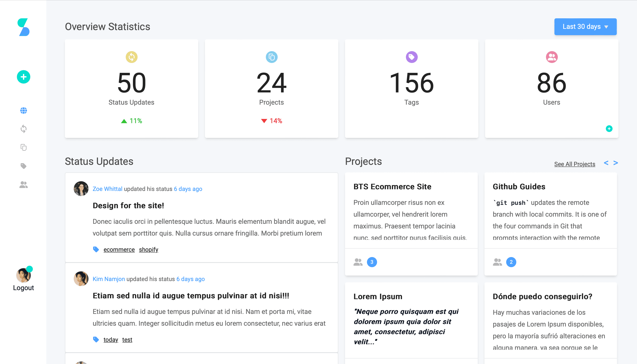The width and height of the screenshot is (637, 364).
Task: Click See All Projects link
Action: [575, 164]
